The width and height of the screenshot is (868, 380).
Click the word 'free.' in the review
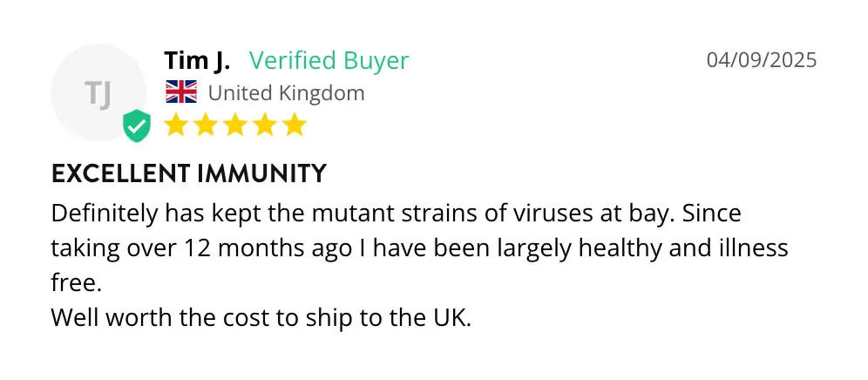point(76,282)
